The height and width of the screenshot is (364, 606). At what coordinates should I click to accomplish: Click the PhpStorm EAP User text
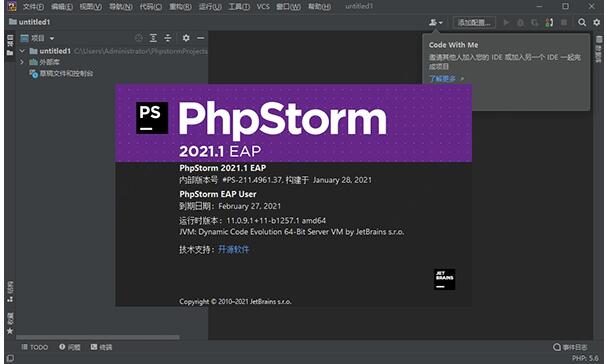(218, 194)
